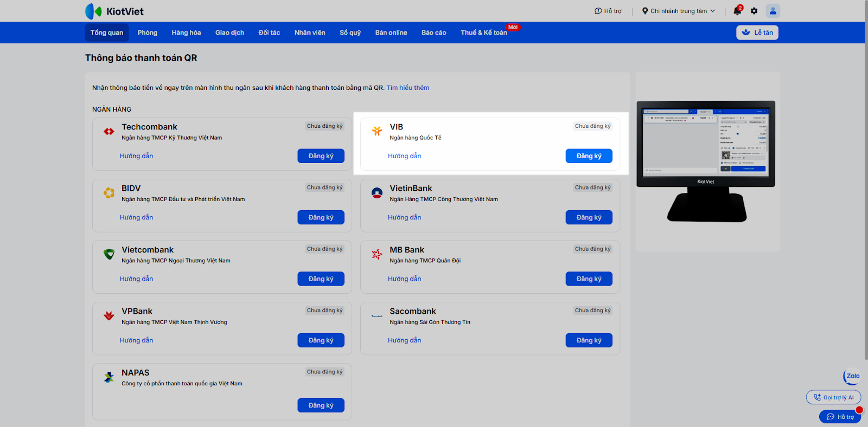Screen dimensions: 868x427
Task: Open the Hàng hóa menu
Action: (x=186, y=33)
